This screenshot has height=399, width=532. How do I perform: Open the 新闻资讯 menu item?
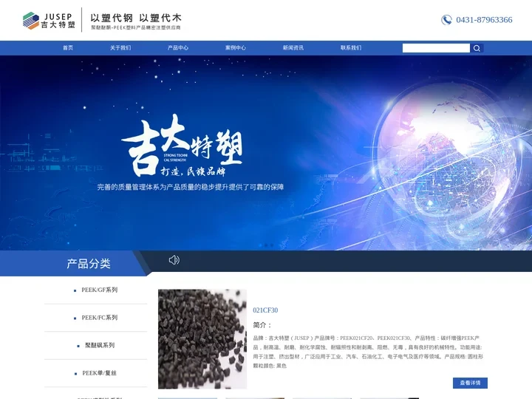click(x=293, y=48)
